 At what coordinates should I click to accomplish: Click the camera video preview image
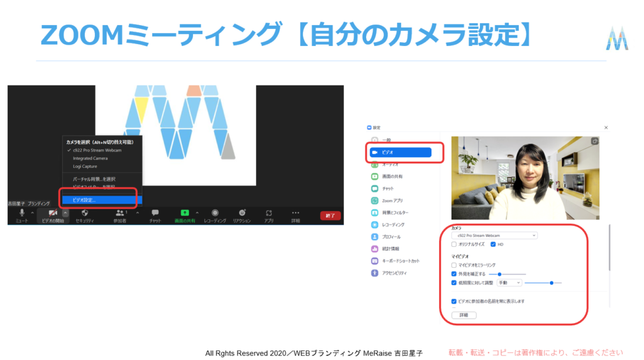(x=525, y=178)
